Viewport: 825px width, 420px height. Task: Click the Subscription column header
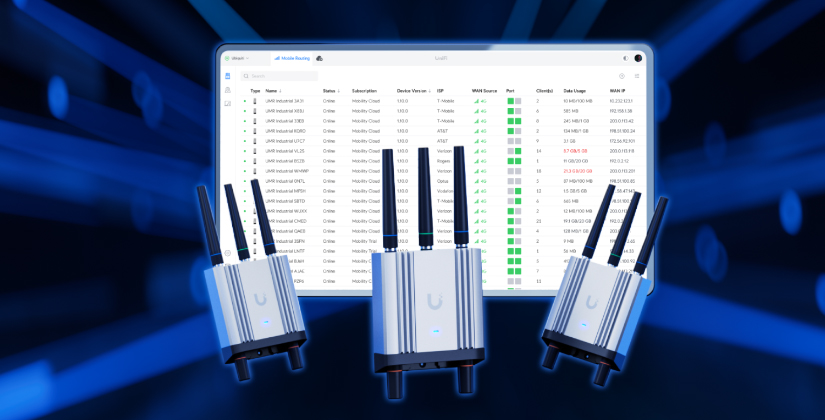[364, 91]
